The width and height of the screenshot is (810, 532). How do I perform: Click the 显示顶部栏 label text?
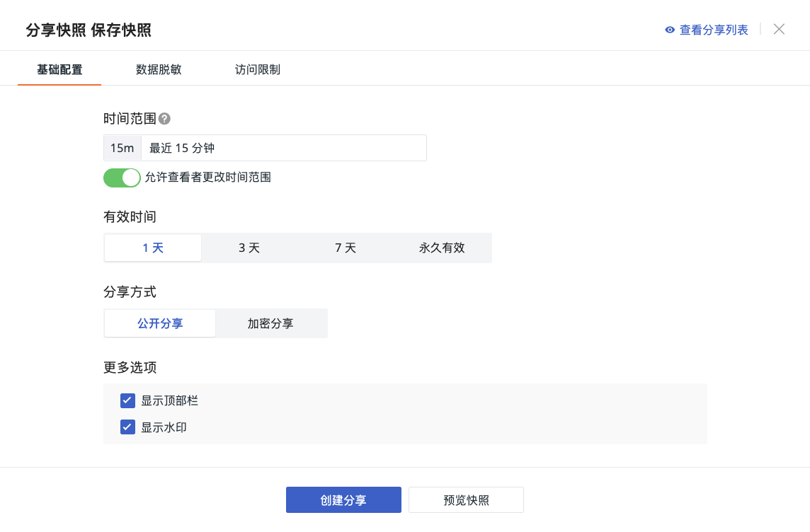pos(169,400)
